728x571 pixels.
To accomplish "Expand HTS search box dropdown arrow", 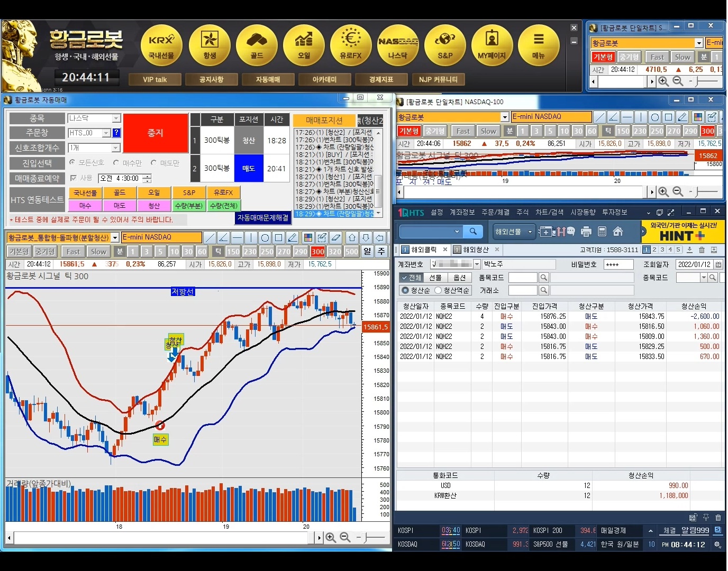I will 457,232.
